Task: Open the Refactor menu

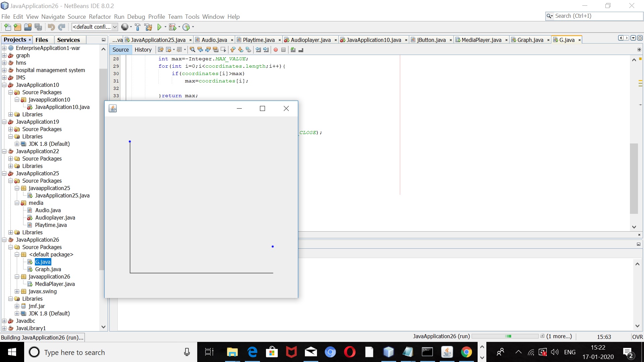Action: pos(100,16)
